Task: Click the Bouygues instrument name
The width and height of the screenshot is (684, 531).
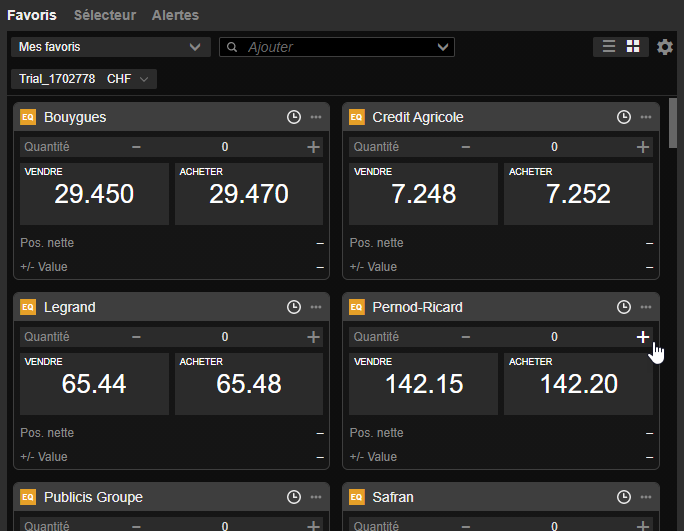Action: click(75, 117)
